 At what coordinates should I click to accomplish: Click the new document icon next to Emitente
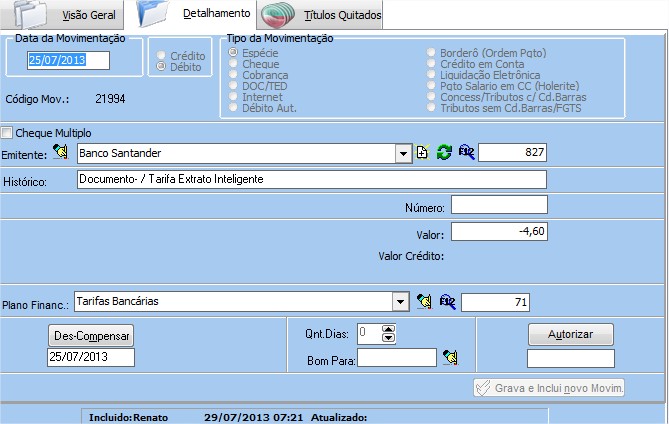coord(422,152)
